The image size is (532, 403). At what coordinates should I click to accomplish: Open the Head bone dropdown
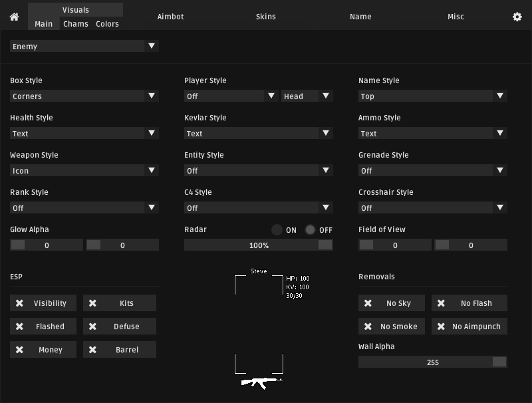click(x=307, y=96)
